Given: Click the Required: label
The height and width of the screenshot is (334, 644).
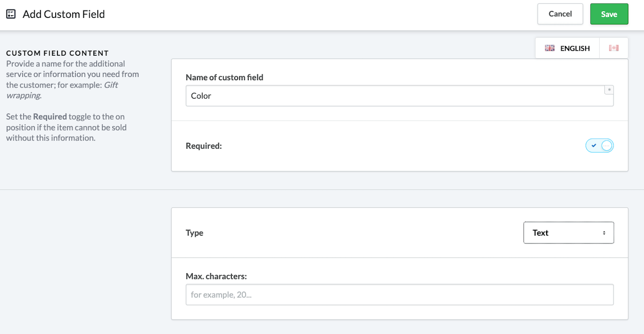Looking at the screenshot, I should click(x=204, y=146).
